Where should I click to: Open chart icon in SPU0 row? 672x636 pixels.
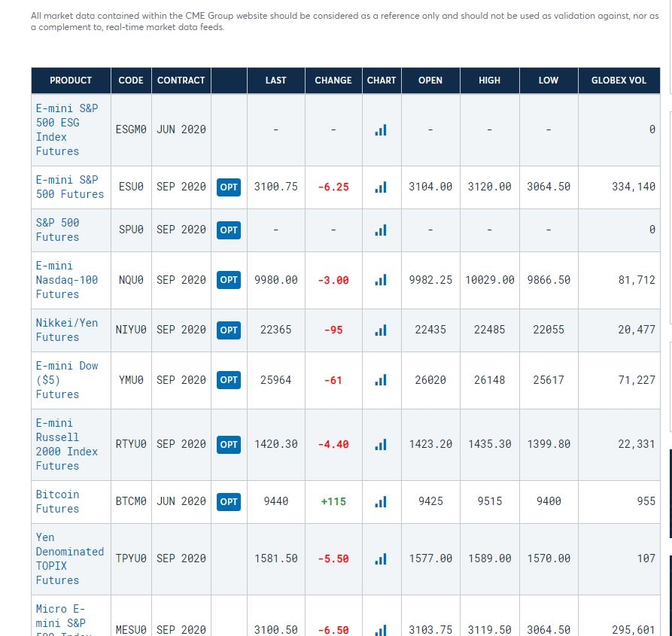point(381,230)
